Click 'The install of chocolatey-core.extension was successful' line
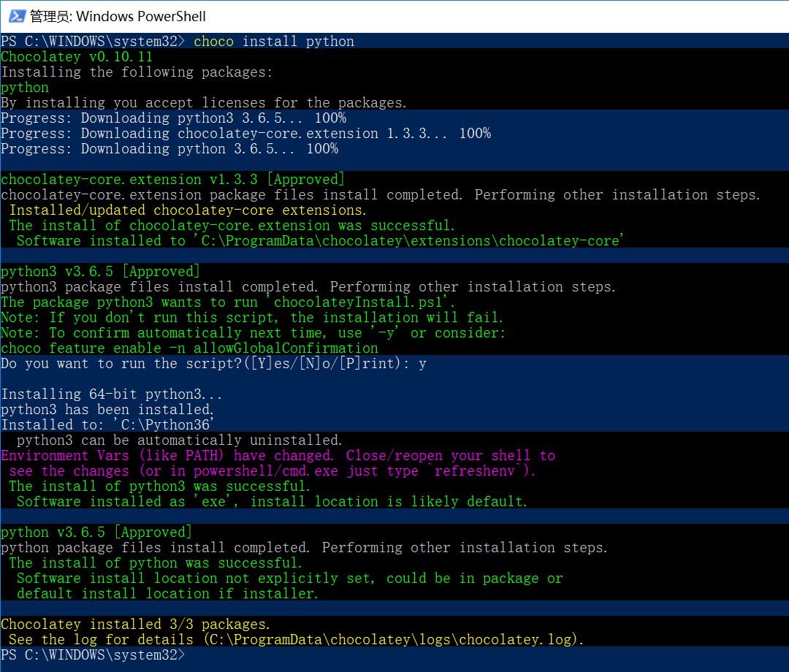The image size is (789, 672). point(232,226)
